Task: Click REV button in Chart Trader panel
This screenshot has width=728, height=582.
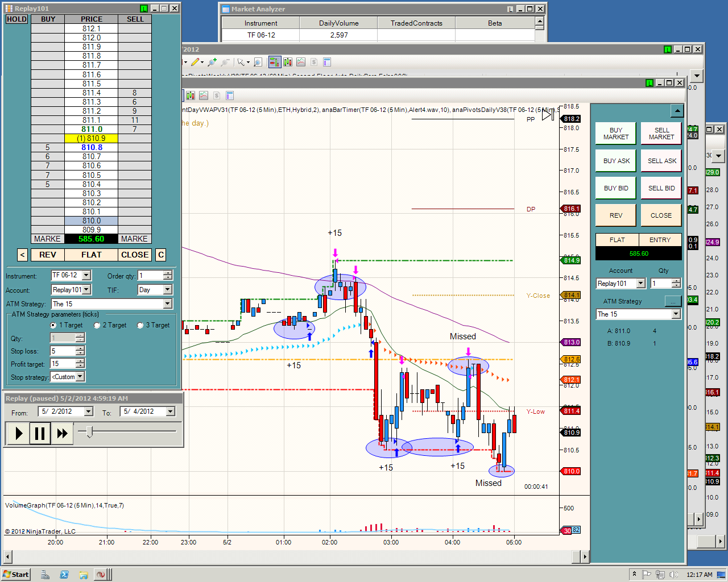Action: 615,215
